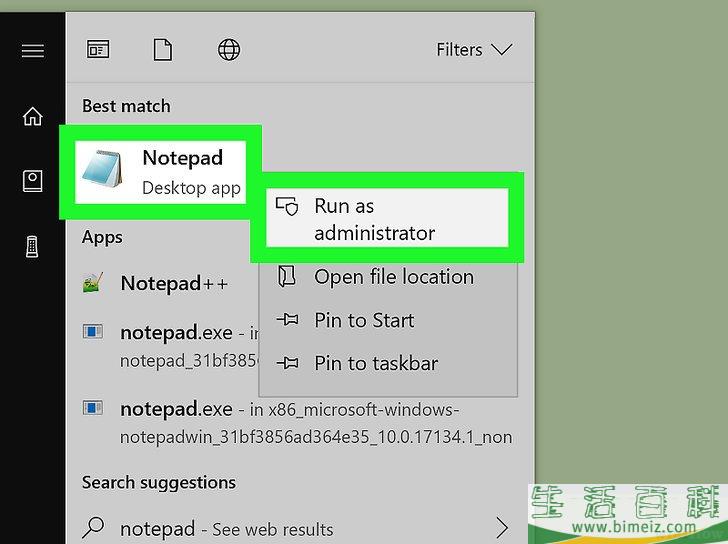Screen dimensions: 728x544
Task: Select Pin to Start
Action: pos(388,320)
